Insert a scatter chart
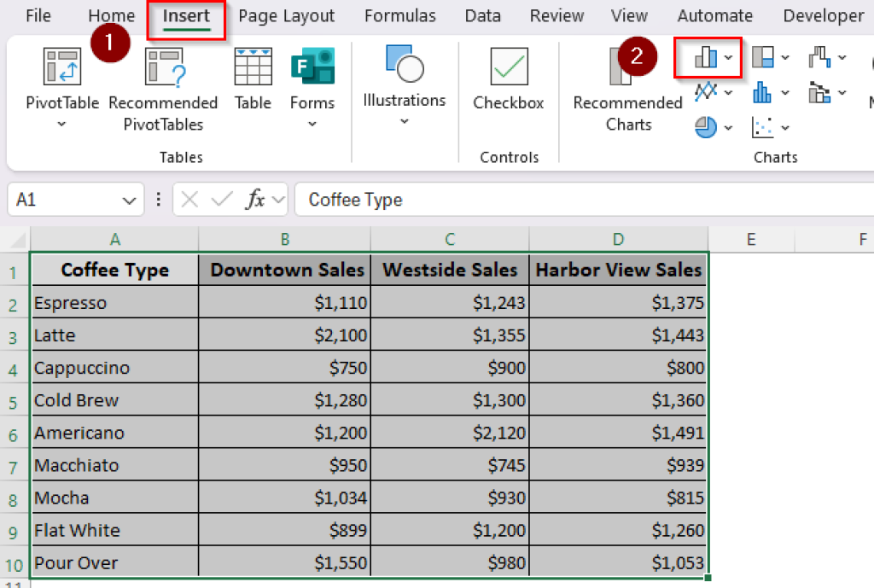The width and height of the screenshot is (874, 588). point(762,126)
